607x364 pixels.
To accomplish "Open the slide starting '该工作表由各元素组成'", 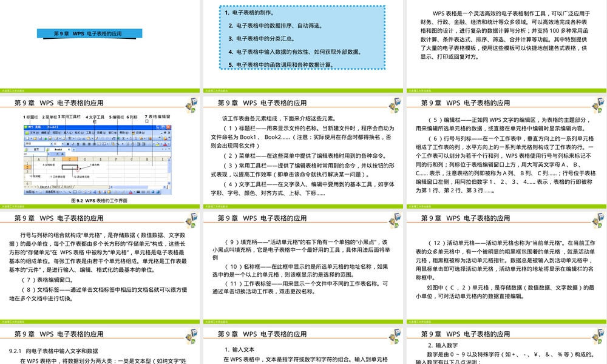I will click(x=303, y=152).
